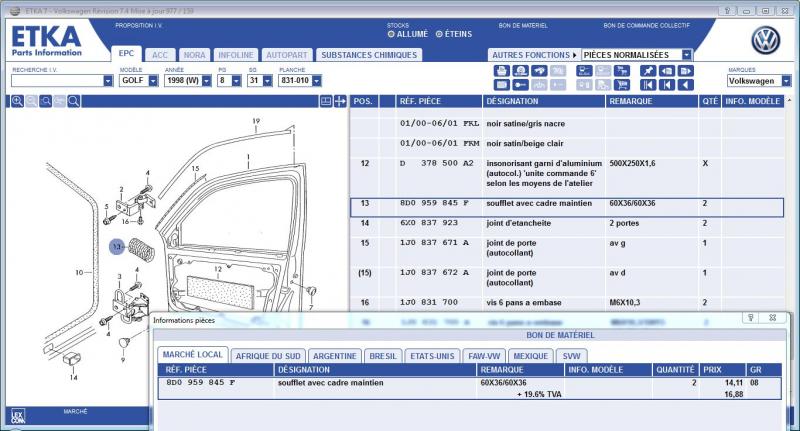Switch to the ACC tab
The image size is (800, 431).
point(160,55)
